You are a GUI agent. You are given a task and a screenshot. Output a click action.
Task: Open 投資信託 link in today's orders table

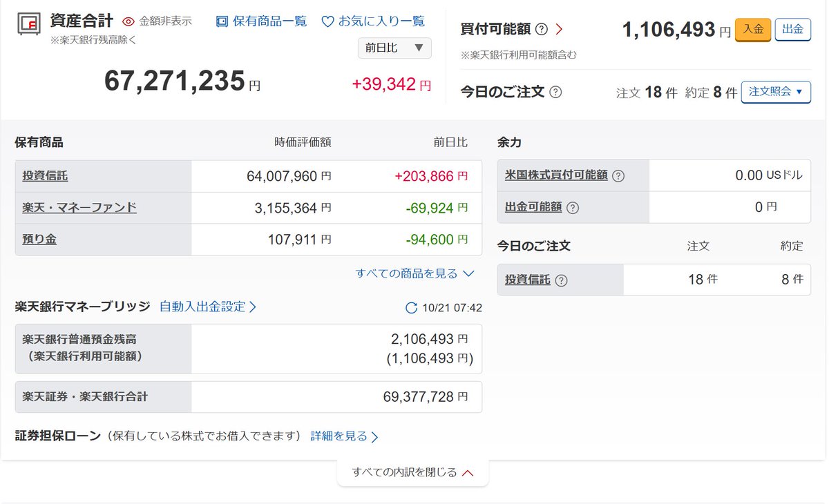click(x=528, y=280)
